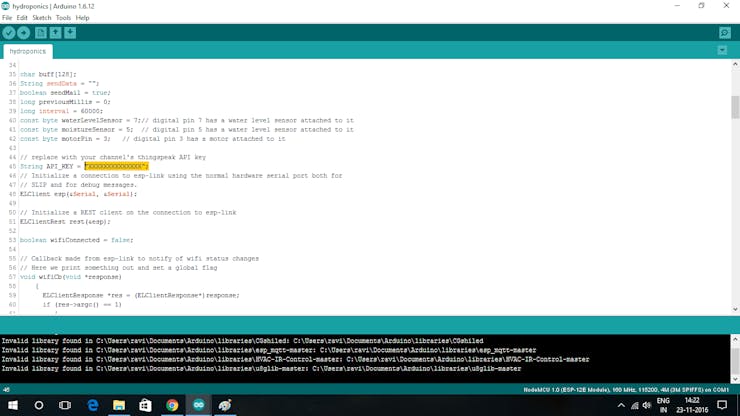Screen dimensions: 740x416
Task: Click the highlighted API_KEY string value
Action: point(116,166)
